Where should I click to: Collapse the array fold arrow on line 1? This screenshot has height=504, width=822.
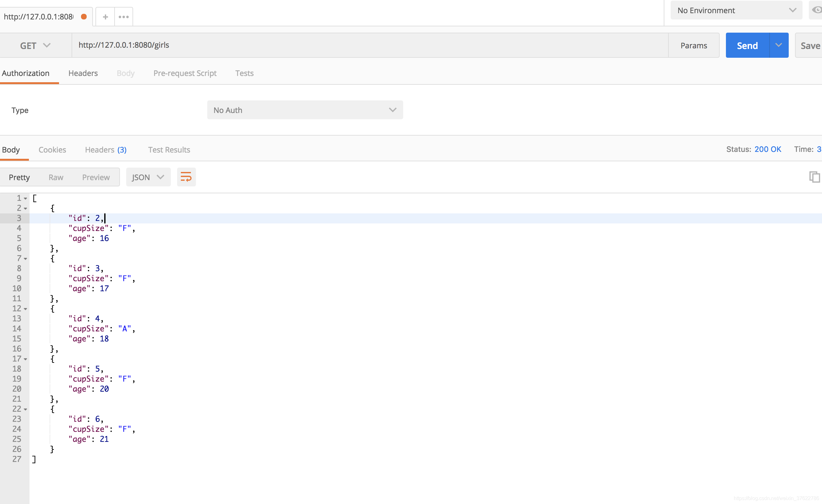pyautogui.click(x=25, y=199)
